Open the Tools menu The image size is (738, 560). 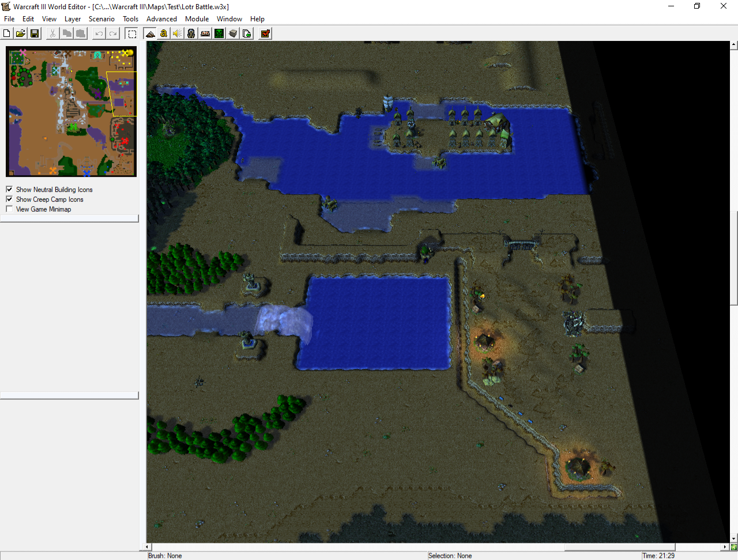(x=131, y=19)
